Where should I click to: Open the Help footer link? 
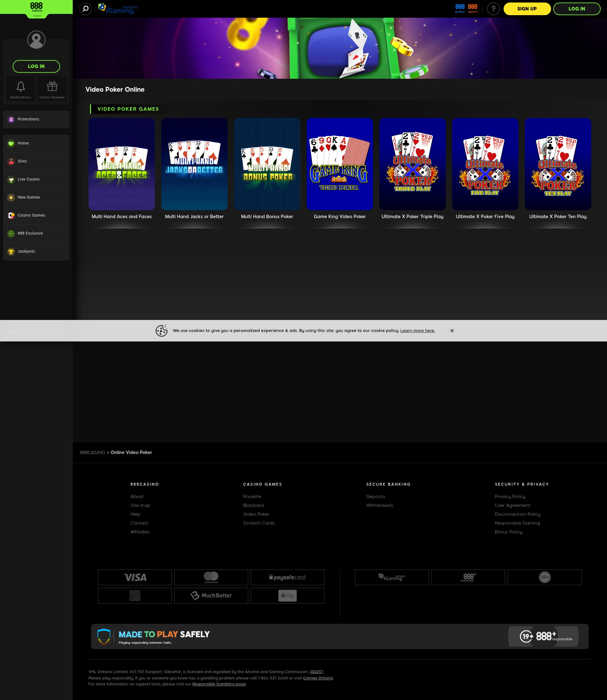click(135, 514)
